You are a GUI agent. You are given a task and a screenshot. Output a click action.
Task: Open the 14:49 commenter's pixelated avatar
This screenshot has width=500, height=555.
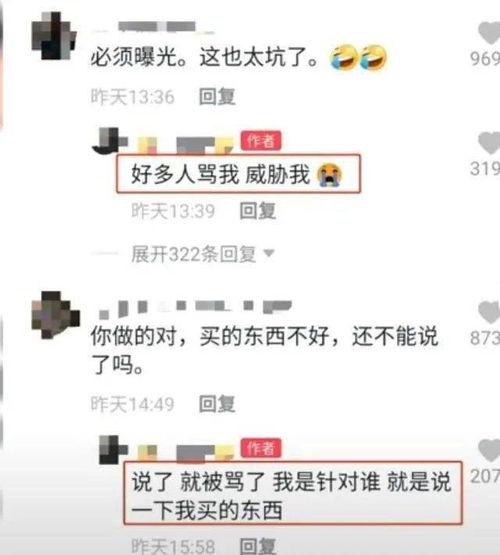pyautogui.click(x=56, y=315)
